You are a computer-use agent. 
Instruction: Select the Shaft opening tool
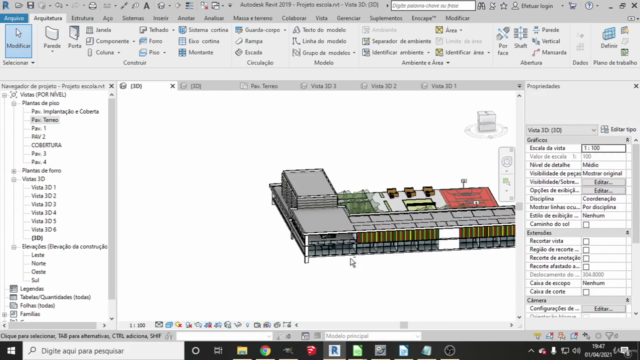pos(520,38)
